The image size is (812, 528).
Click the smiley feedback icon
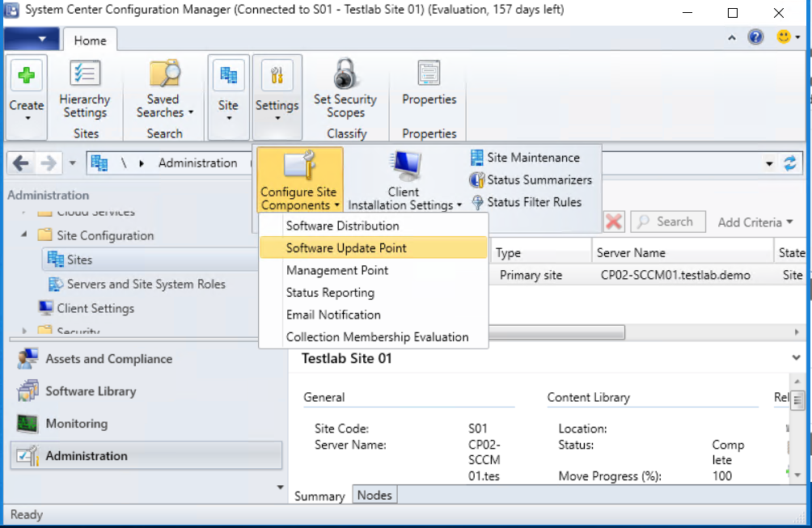click(784, 36)
